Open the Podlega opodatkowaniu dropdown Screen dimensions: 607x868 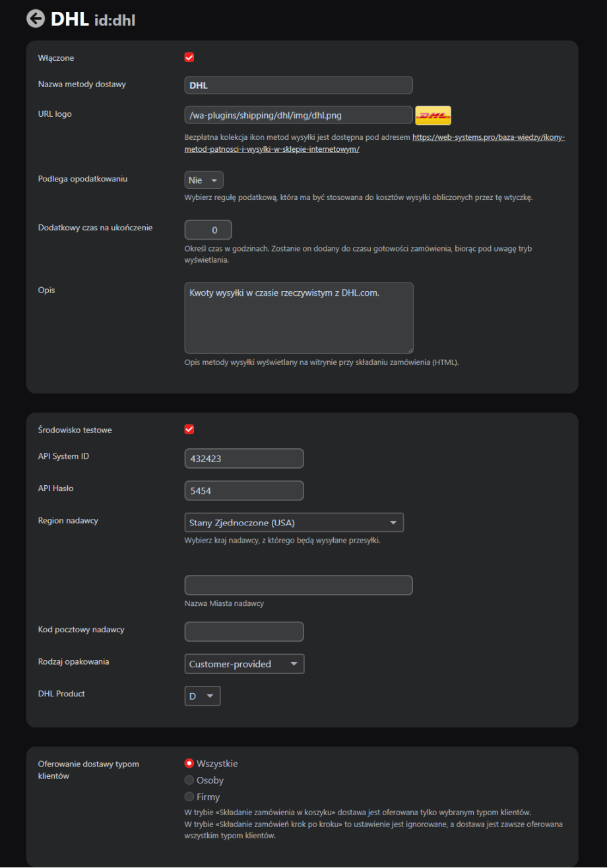click(204, 180)
